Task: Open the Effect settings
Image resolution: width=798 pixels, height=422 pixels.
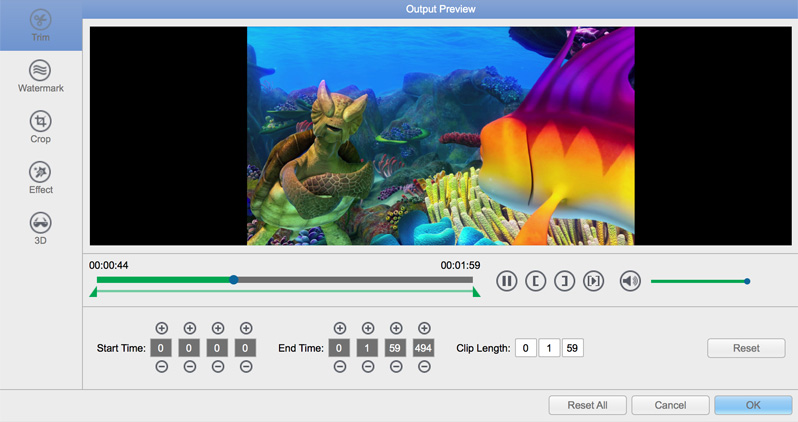Action: (40, 176)
